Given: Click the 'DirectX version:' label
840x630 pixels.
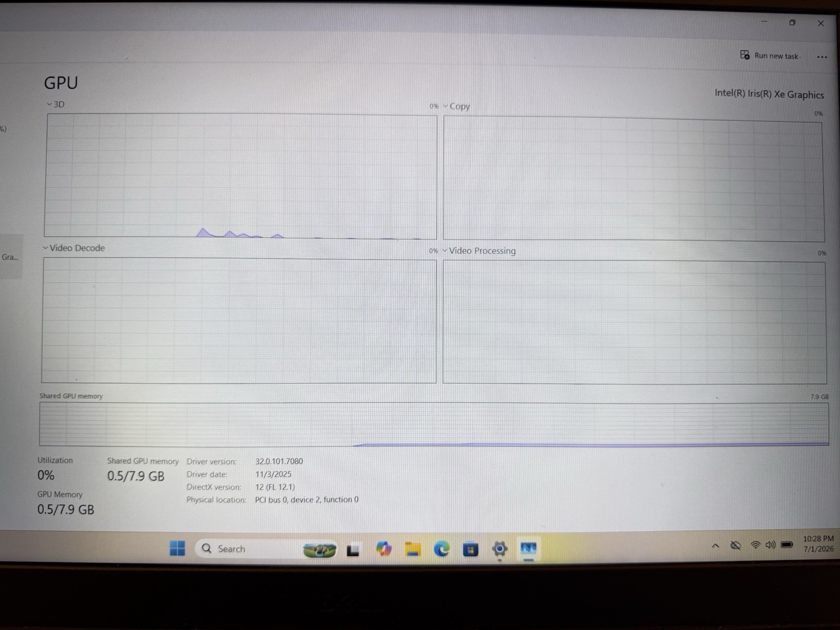Looking at the screenshot, I should tap(214, 487).
